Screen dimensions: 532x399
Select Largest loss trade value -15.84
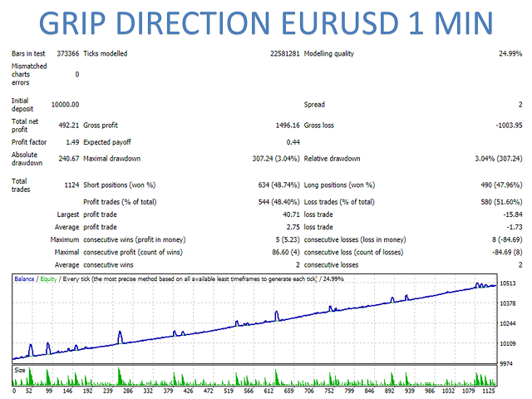pos(513,214)
